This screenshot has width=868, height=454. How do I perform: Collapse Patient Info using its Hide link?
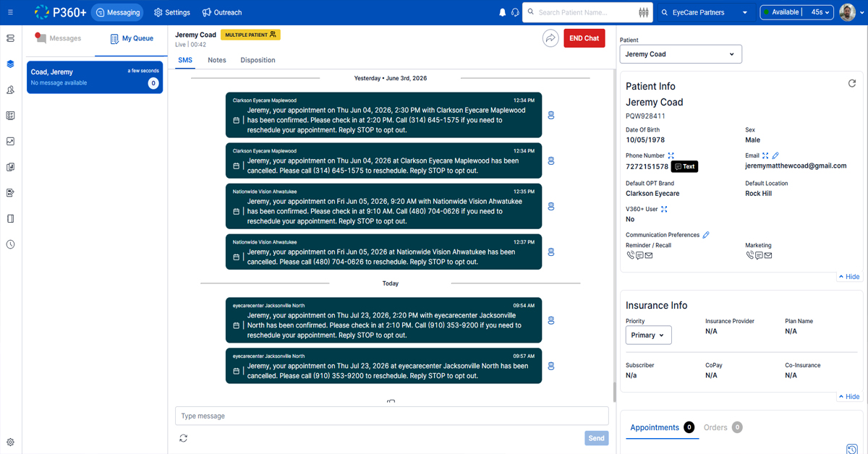[849, 277]
